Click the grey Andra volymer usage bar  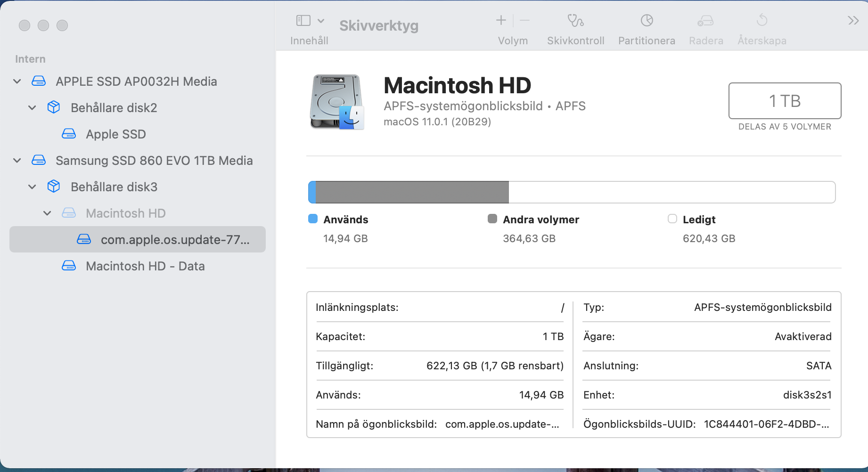(x=412, y=192)
